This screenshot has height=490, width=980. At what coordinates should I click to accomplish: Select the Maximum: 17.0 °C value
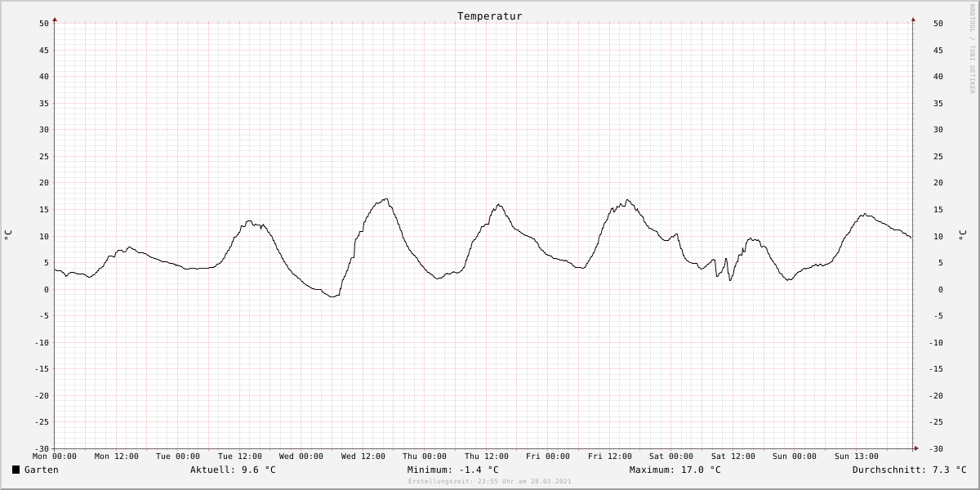click(x=675, y=470)
